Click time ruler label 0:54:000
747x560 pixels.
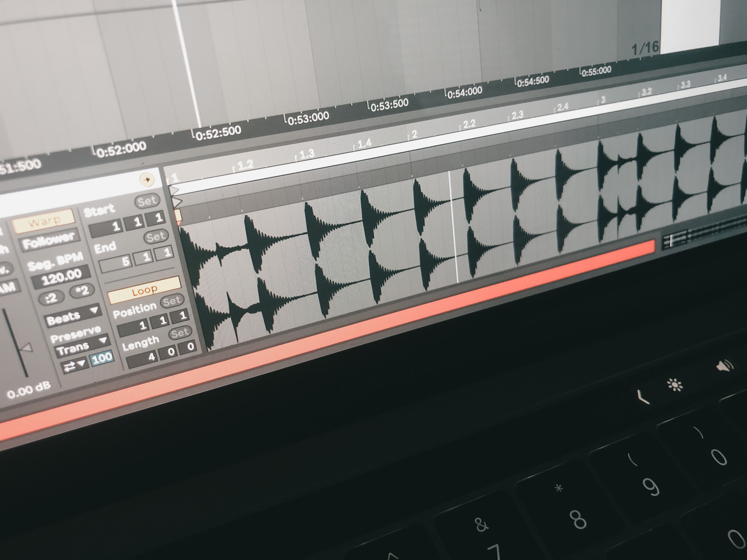(465, 93)
